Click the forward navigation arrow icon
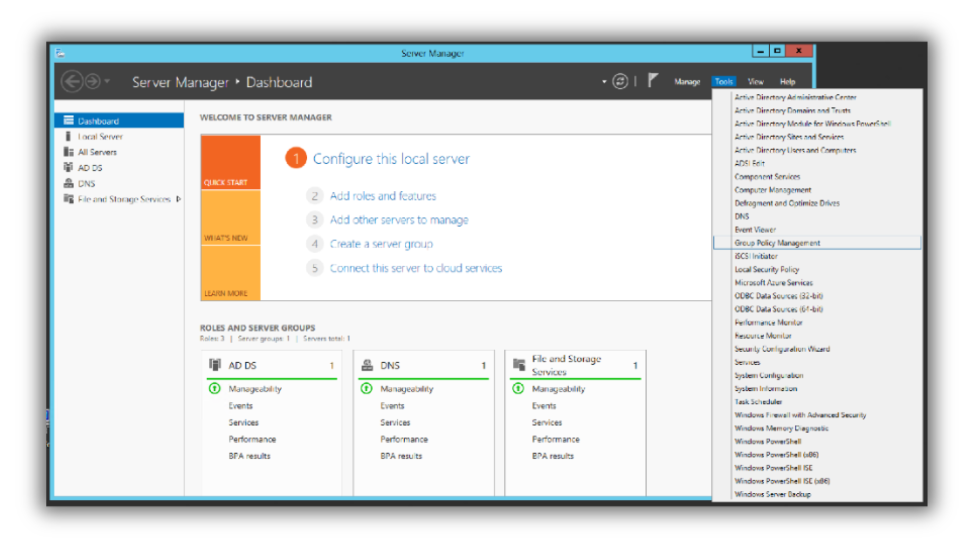This screenshot has width=980, height=551. tap(93, 82)
